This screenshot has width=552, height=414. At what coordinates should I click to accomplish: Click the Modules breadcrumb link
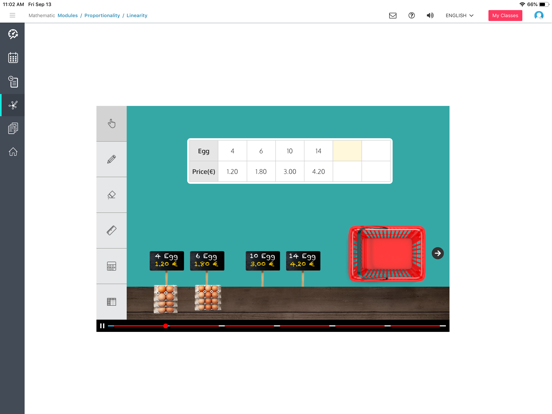(68, 15)
